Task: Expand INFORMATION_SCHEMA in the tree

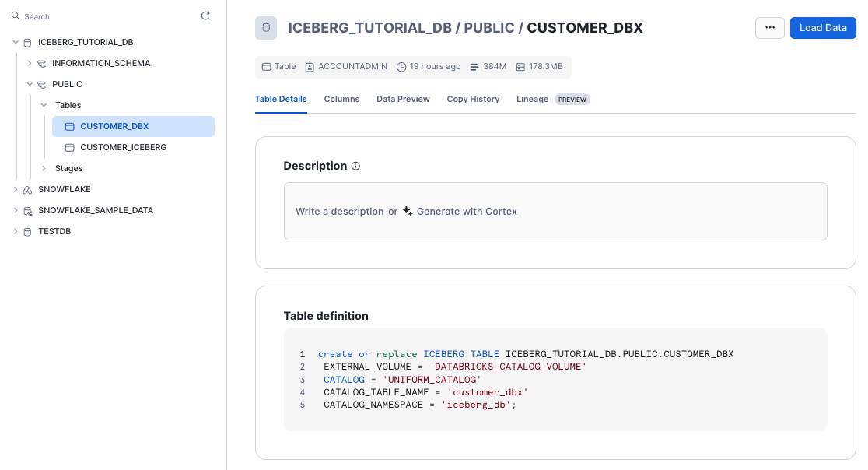Action: [30, 63]
